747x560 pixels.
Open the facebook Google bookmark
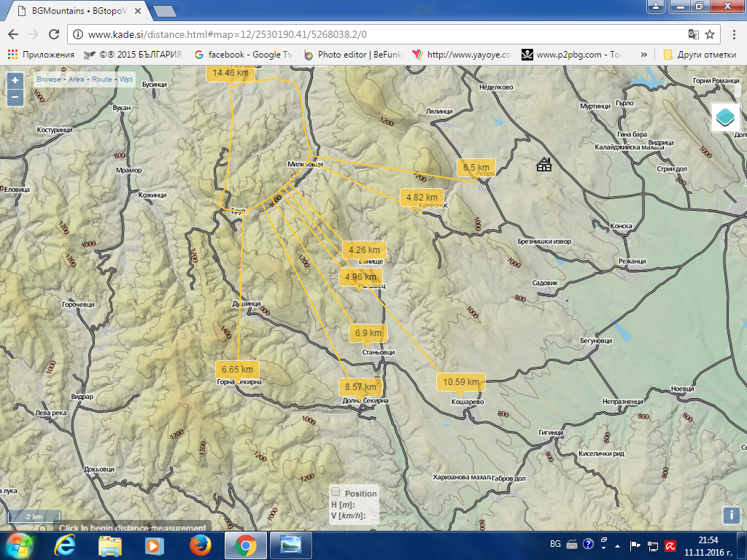click(243, 55)
